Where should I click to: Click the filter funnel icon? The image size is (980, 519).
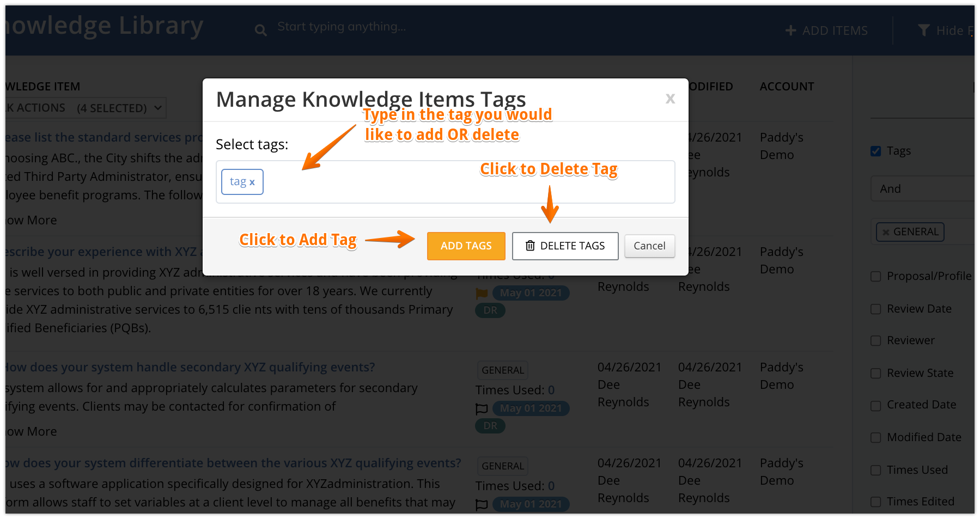(923, 30)
